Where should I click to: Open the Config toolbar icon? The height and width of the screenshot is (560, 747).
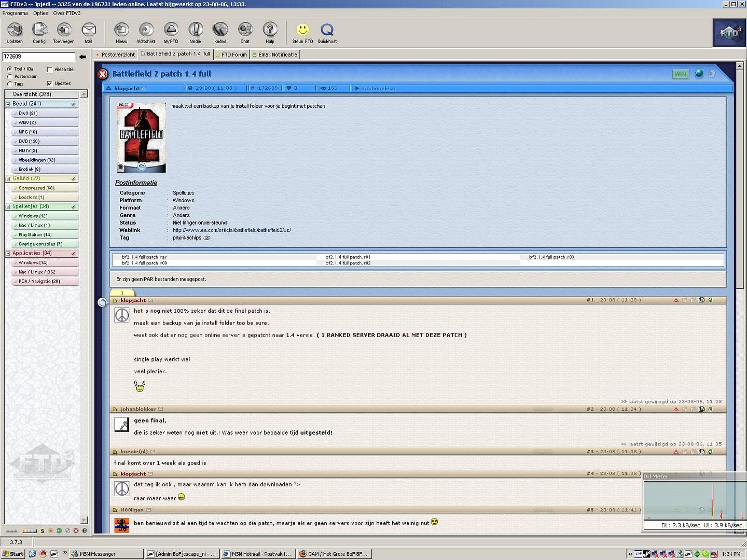coord(39,33)
